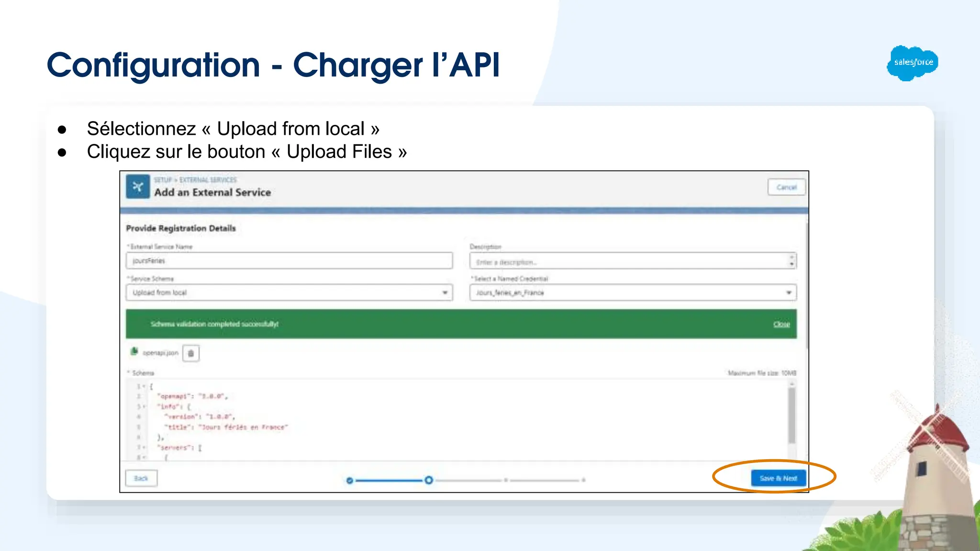This screenshot has width=980, height=551.
Task: Click the Salesforce cloud logo
Action: click(912, 63)
